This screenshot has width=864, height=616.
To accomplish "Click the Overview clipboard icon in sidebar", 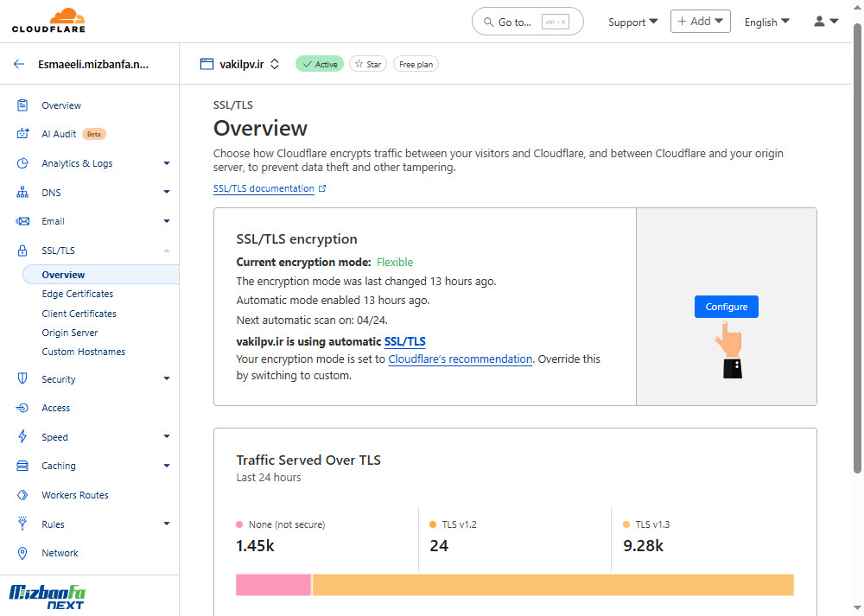I will (x=22, y=105).
